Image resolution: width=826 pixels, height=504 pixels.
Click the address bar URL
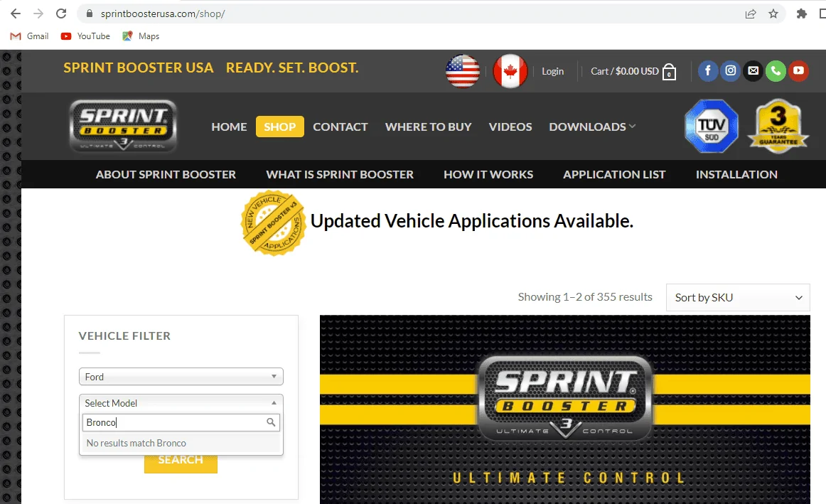pos(163,14)
